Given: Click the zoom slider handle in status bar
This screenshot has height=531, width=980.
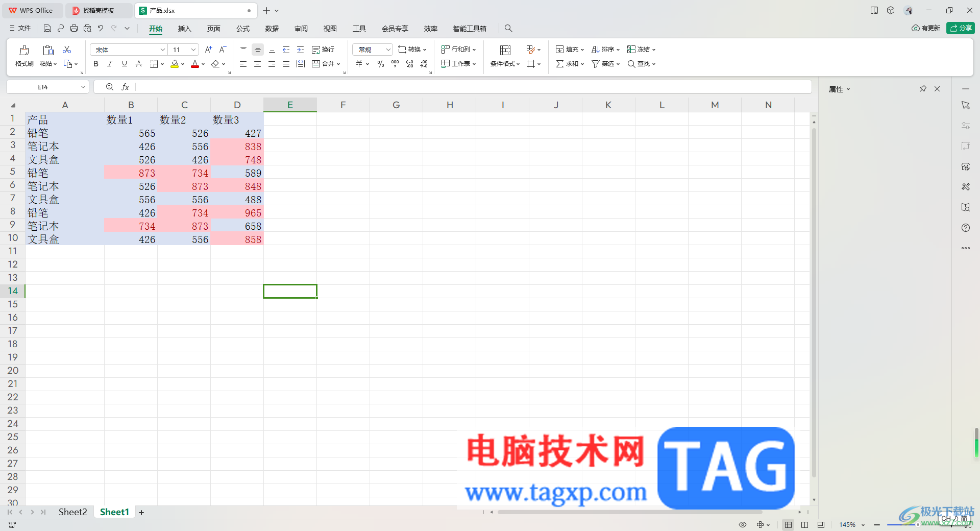Looking at the screenshot, I should pyautogui.click(x=917, y=525).
